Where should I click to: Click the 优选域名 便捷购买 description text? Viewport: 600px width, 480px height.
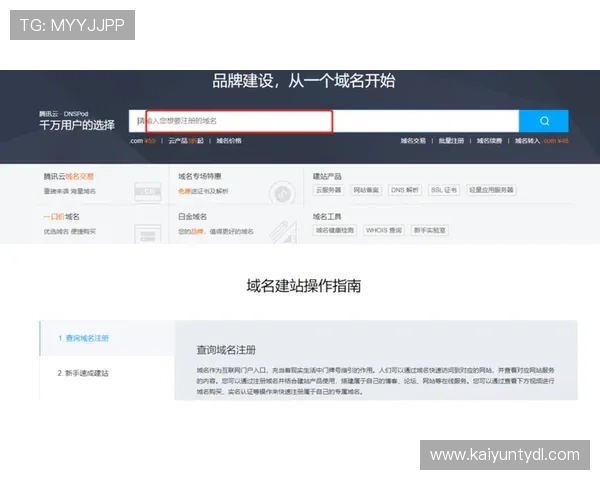tap(70, 232)
